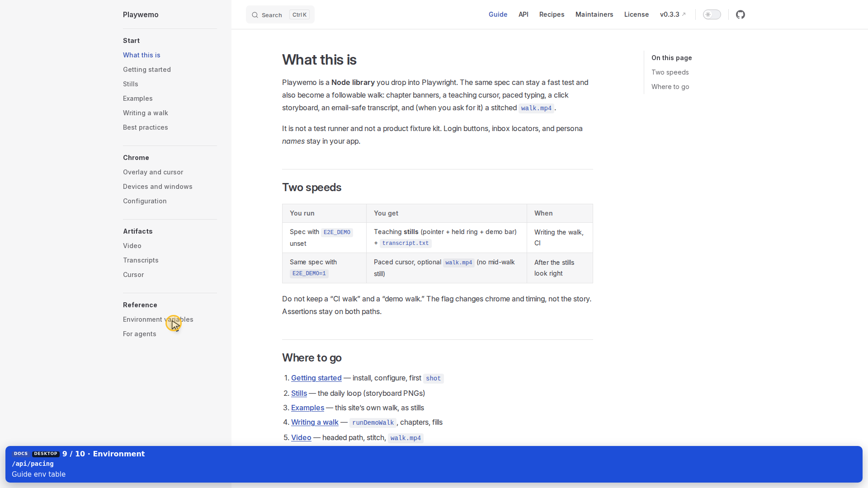The width and height of the screenshot is (868, 488).
Task: Follow the Getting started list link
Action: click(316, 378)
